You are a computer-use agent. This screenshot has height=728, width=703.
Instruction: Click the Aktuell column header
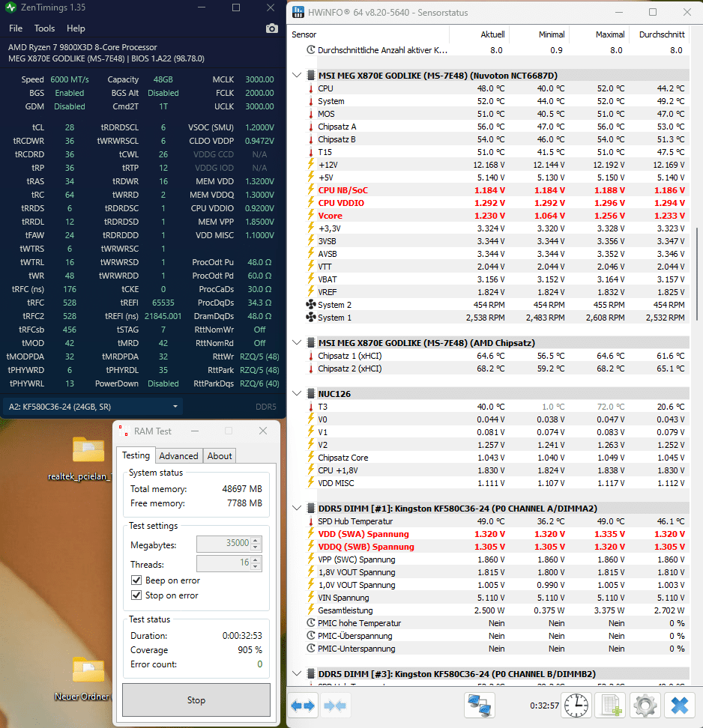(480, 34)
